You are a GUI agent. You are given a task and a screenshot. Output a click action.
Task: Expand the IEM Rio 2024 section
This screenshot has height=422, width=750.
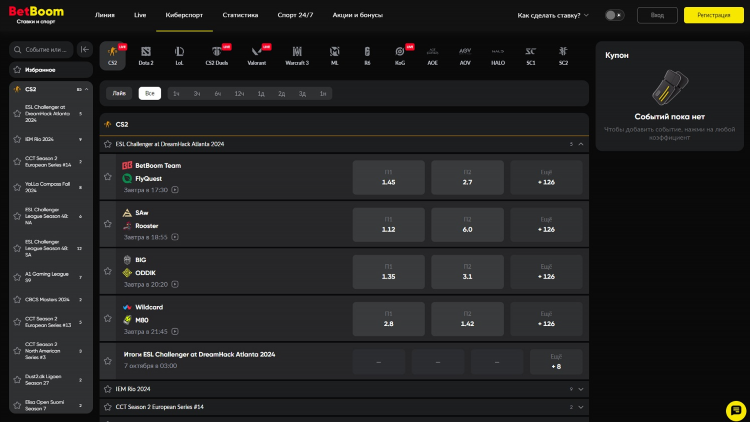tap(581, 389)
